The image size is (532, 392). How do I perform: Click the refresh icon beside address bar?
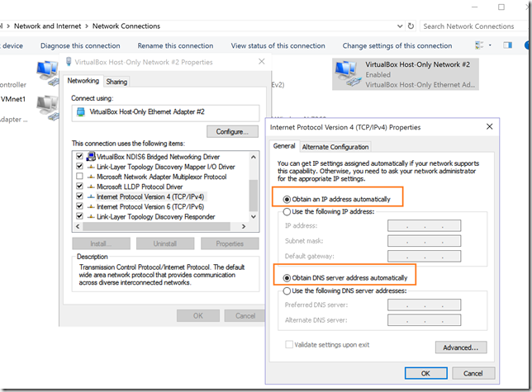411,26
